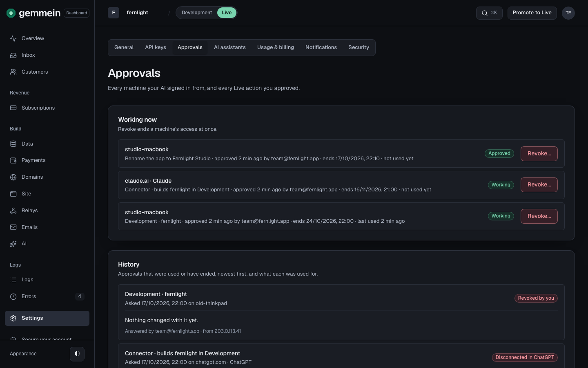The width and height of the screenshot is (588, 368).
Task: Open Customers via its people icon
Action: click(13, 72)
